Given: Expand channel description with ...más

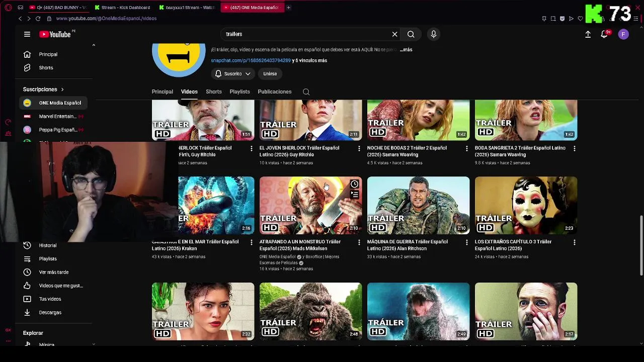Looking at the screenshot, I should (x=406, y=50).
